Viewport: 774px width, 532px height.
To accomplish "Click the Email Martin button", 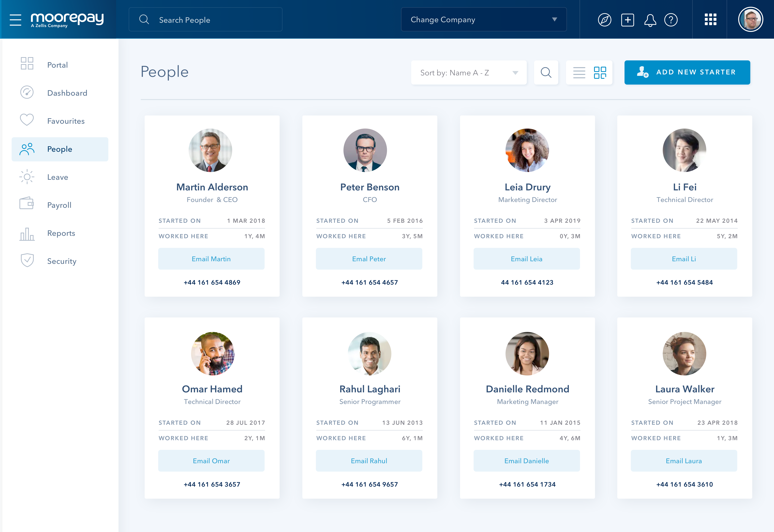I will click(x=211, y=259).
